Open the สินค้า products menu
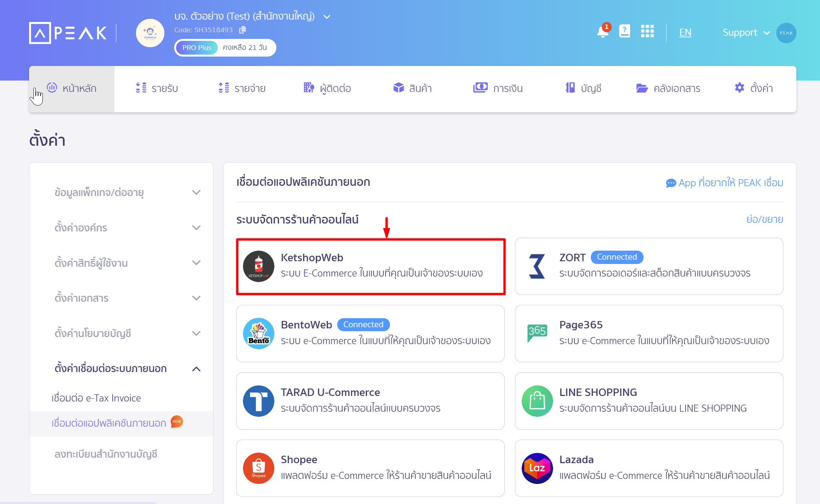Viewport: 820px width, 504px height. point(412,88)
